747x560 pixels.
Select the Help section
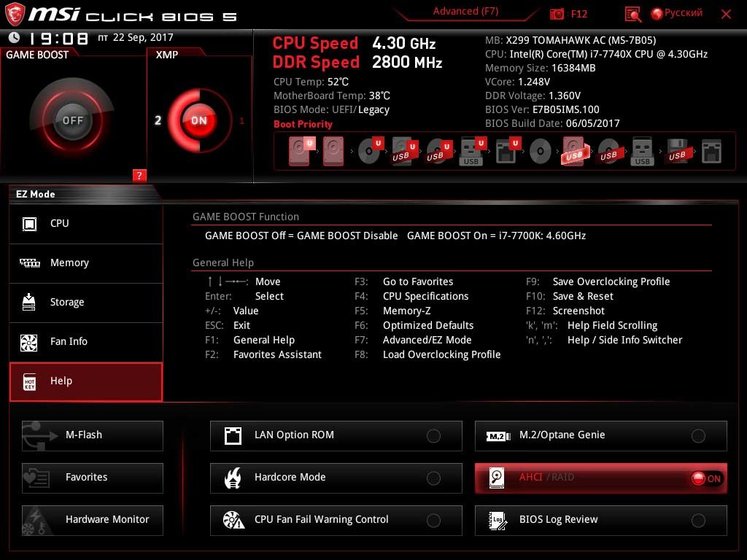point(86,381)
